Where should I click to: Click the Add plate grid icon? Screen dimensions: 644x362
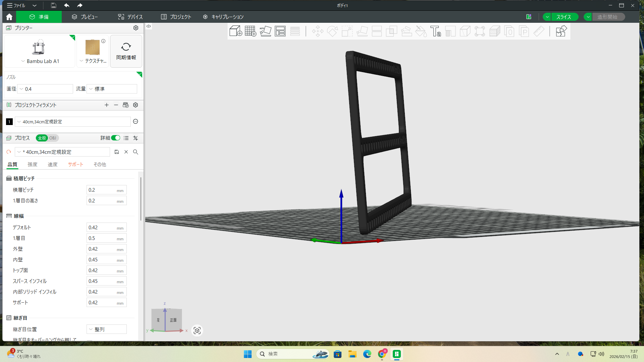point(250,31)
